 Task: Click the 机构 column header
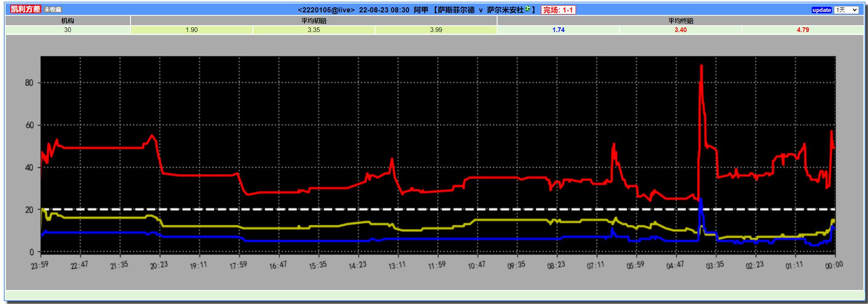68,20
